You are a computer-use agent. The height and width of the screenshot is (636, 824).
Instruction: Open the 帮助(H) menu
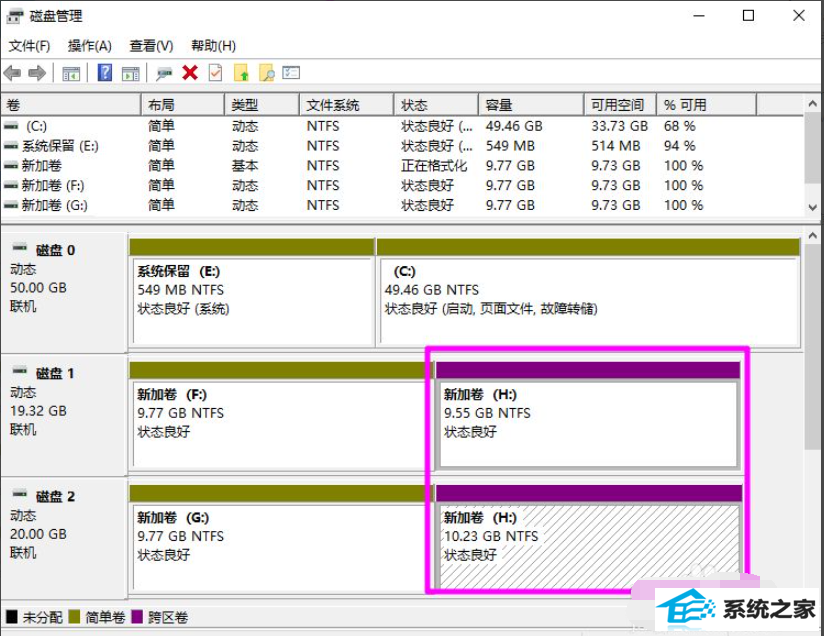pyautogui.click(x=213, y=46)
